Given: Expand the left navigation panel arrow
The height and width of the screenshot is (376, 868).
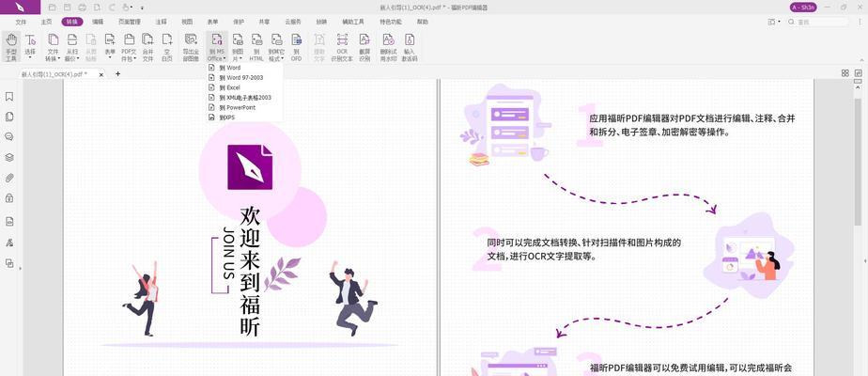Looking at the screenshot, I should [x=21, y=268].
